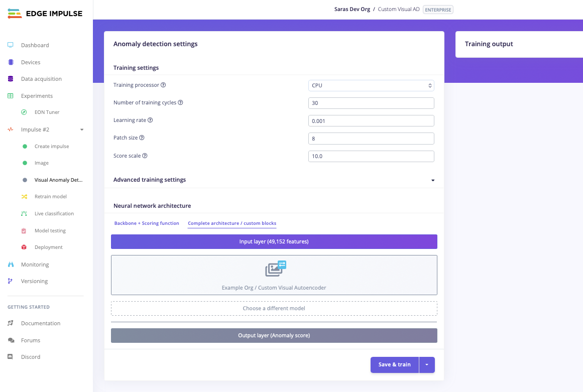Click the Learning rate input field
583x392 pixels.
pyautogui.click(x=371, y=121)
